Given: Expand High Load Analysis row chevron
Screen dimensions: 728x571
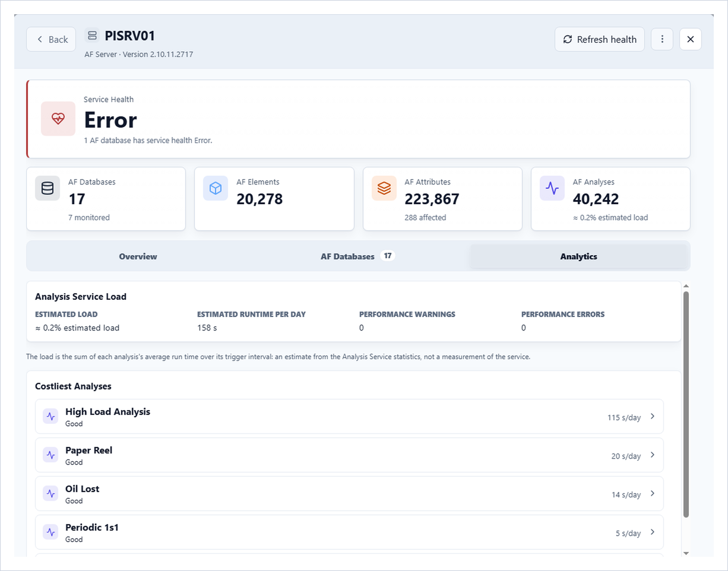Looking at the screenshot, I should click(653, 417).
